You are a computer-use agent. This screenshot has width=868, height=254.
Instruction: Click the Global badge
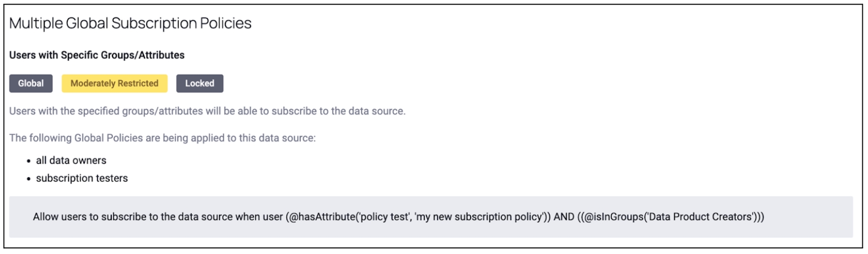tap(31, 83)
